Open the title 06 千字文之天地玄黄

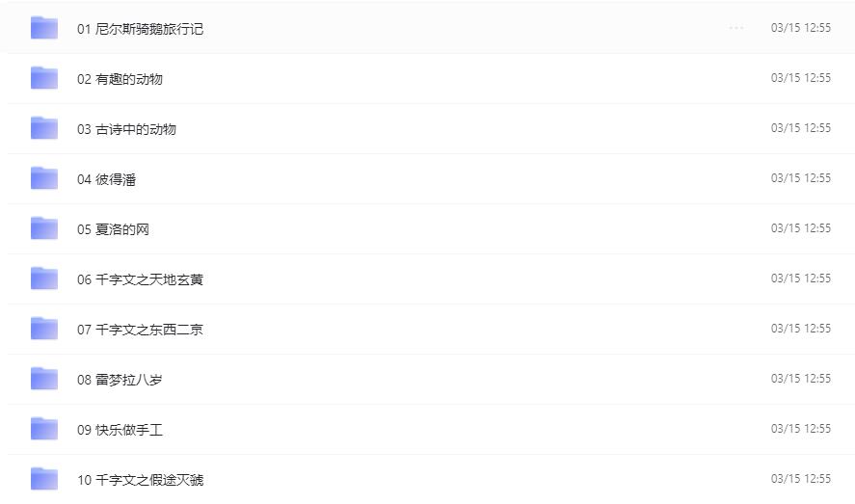pos(140,279)
